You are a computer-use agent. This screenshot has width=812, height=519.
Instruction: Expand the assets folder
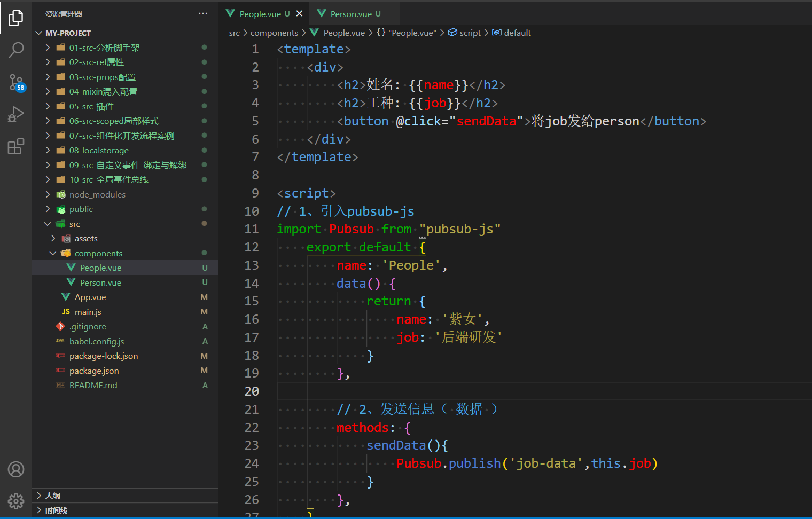pos(126,239)
